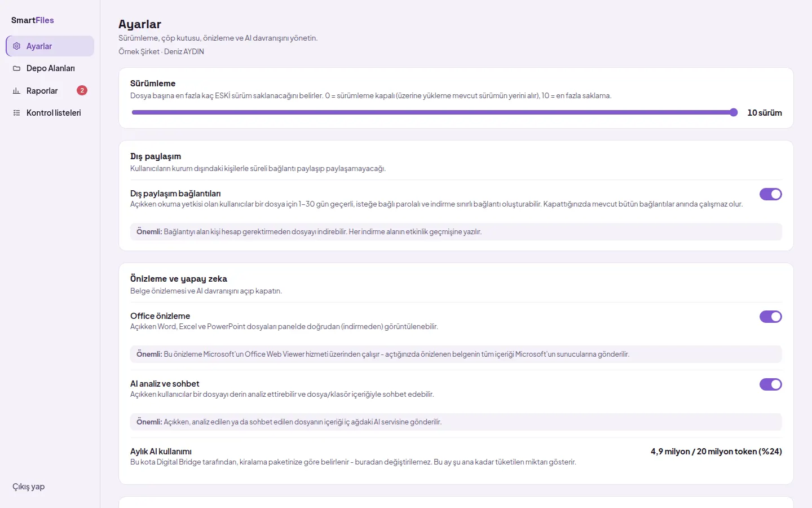The image size is (812, 508).
Task: Click the SmartFiles logo
Action: (33, 20)
